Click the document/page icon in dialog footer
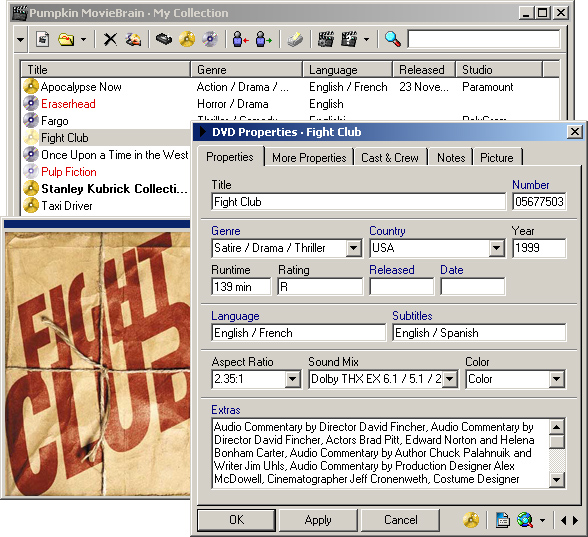The width and height of the screenshot is (588, 537). (x=502, y=520)
